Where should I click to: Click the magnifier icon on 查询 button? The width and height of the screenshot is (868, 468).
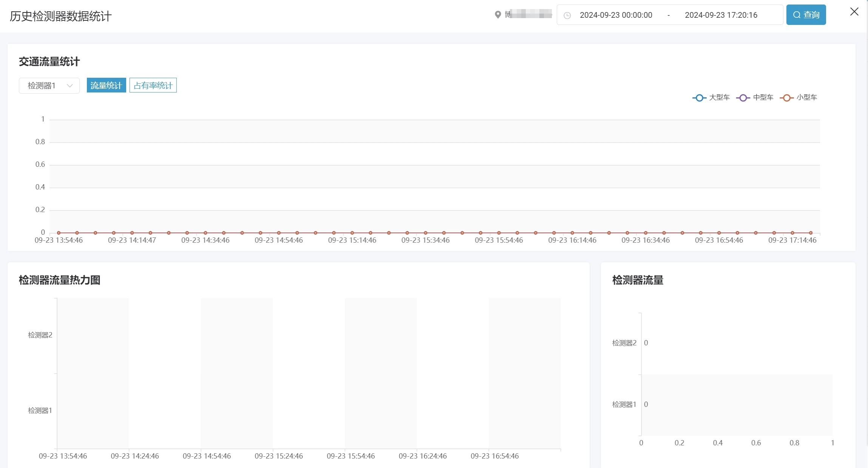[x=797, y=15]
